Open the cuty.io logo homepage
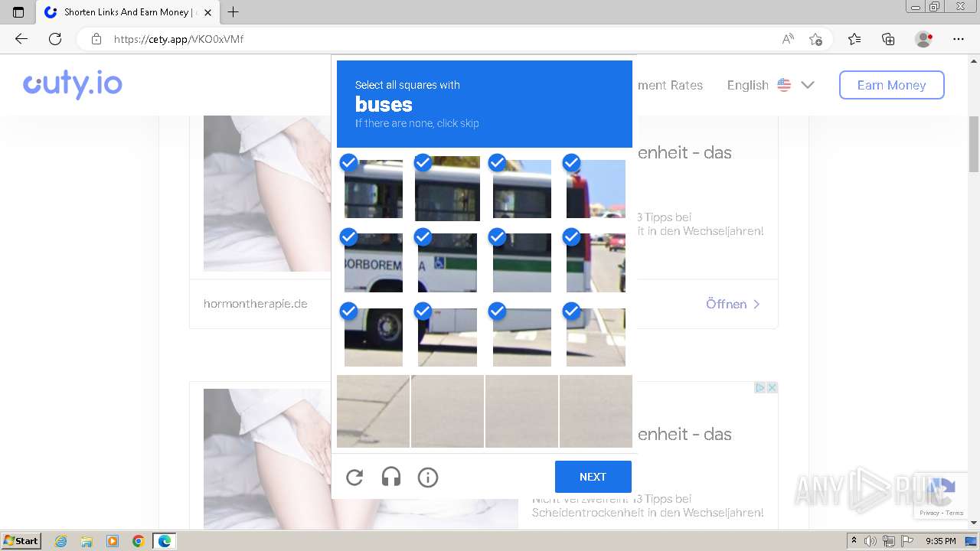The image size is (980, 551). [73, 84]
